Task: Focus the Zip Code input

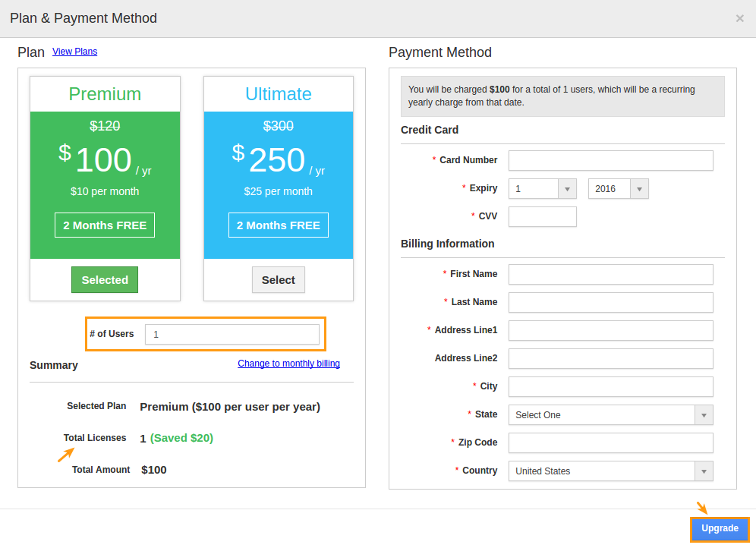Action: coord(610,442)
